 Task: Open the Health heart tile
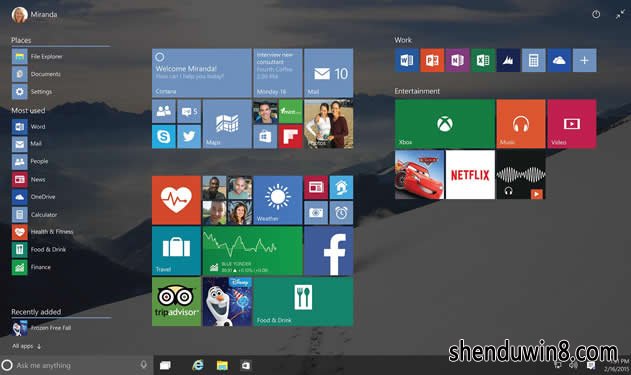point(176,200)
